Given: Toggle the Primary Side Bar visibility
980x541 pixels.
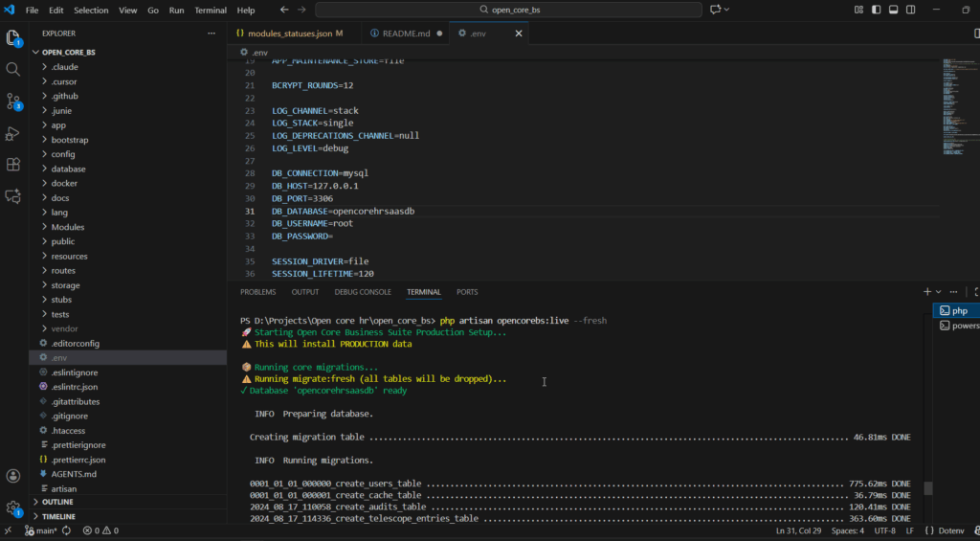Looking at the screenshot, I should 876,10.
